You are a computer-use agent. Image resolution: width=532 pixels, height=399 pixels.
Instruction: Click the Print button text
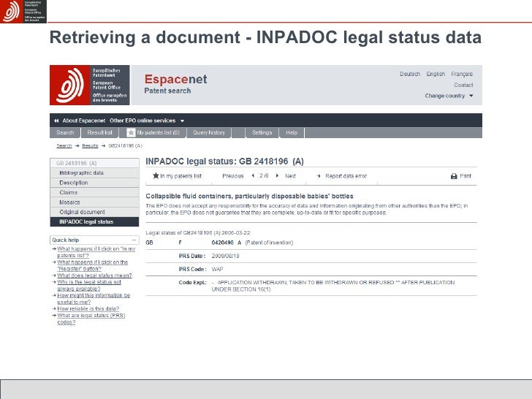coord(465,176)
